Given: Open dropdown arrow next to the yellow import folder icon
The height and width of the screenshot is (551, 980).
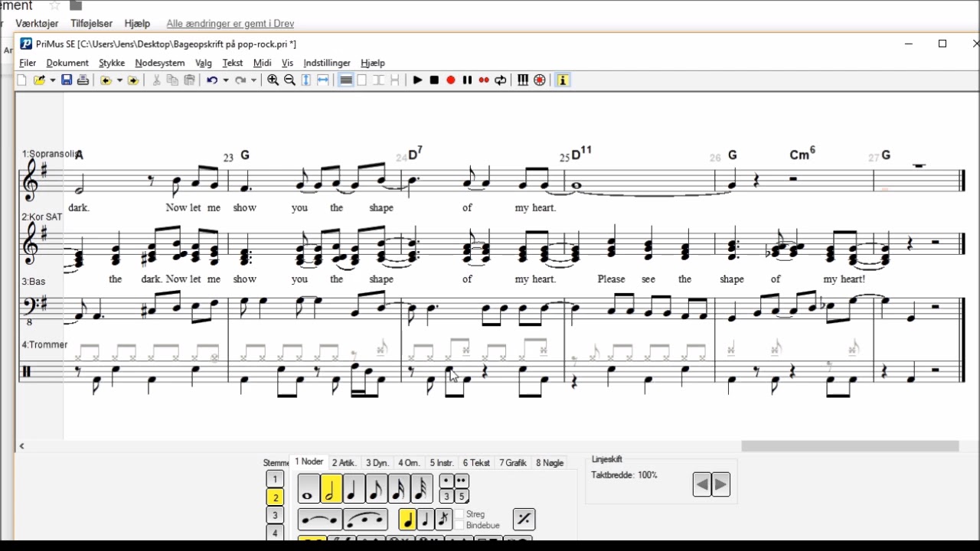Looking at the screenshot, I should 119,80.
